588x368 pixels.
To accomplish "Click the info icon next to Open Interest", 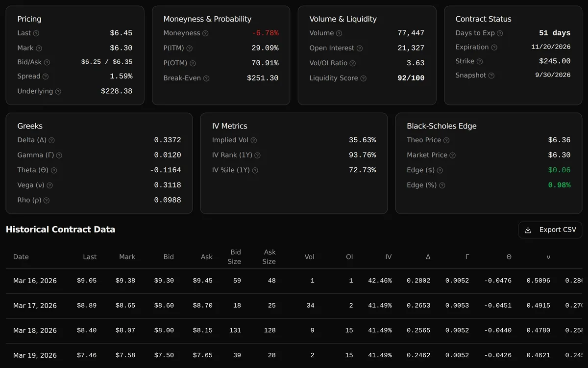I will point(360,49).
